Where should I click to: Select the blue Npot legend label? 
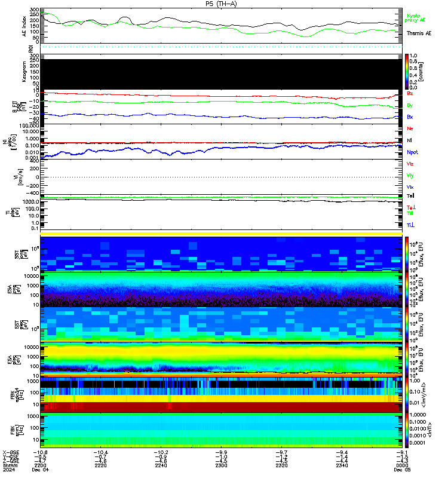pos(412,152)
